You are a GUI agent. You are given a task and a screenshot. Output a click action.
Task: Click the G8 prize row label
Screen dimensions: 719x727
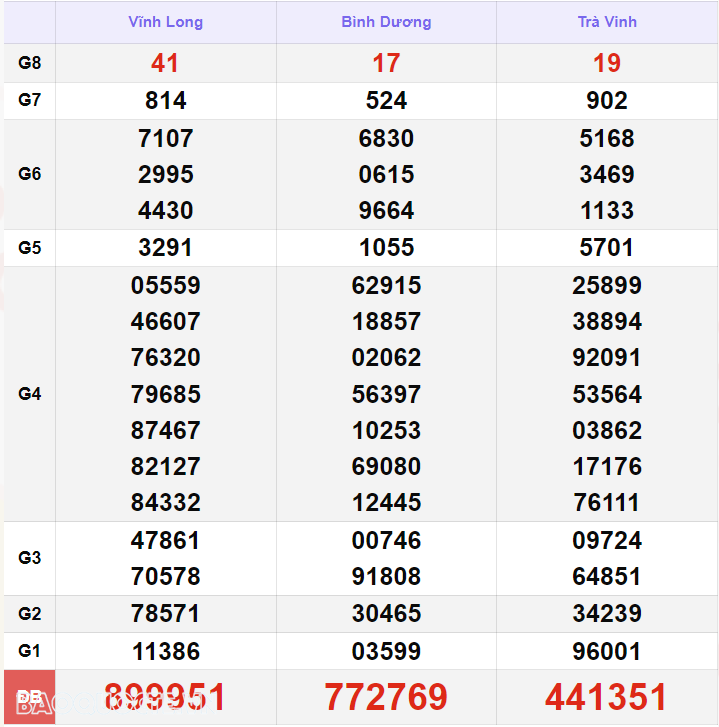[30, 63]
